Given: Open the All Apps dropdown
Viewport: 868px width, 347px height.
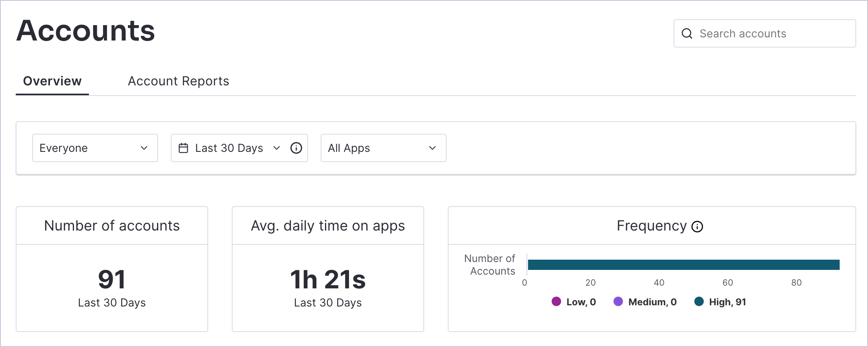Looking at the screenshot, I should coord(383,148).
